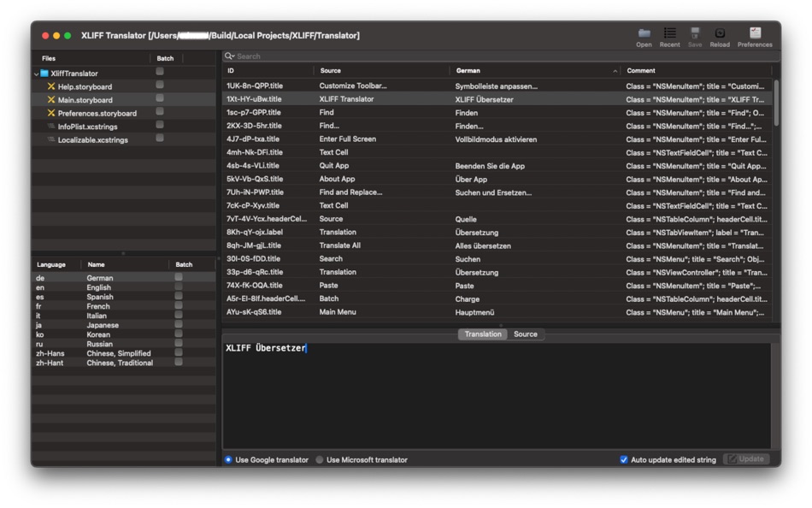Select row 1UK-8n-QPP.title
Viewport: 812px width, 508px height.
pyautogui.click(x=497, y=86)
